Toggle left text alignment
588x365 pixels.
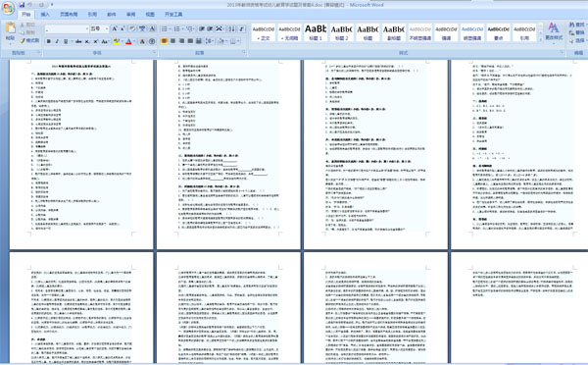click(x=165, y=41)
